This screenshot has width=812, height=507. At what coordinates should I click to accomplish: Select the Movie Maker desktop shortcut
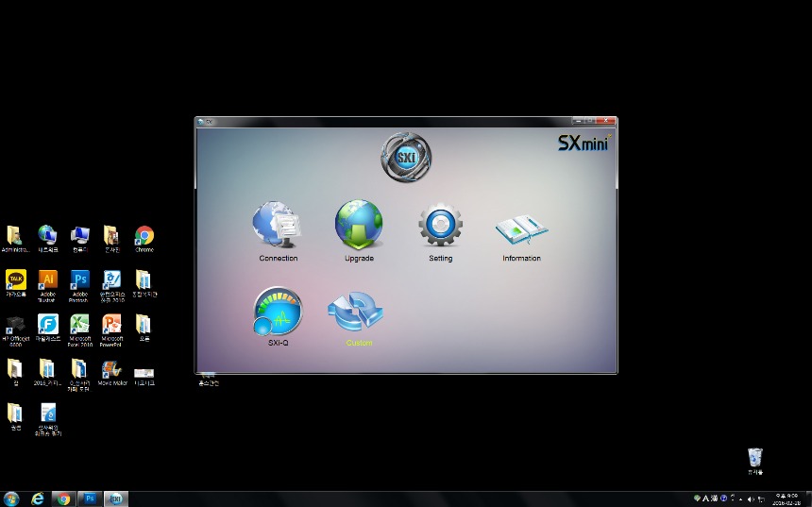(111, 373)
